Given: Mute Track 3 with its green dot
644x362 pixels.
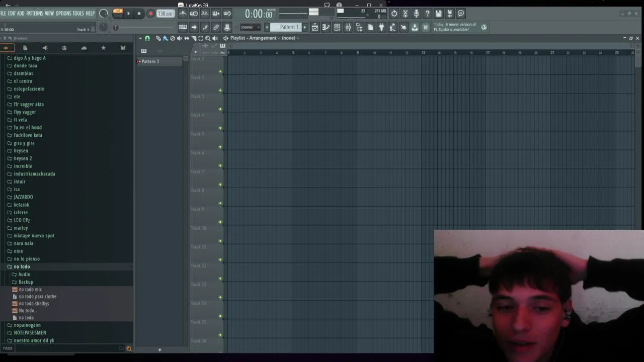Looking at the screenshot, I should click(x=220, y=109).
